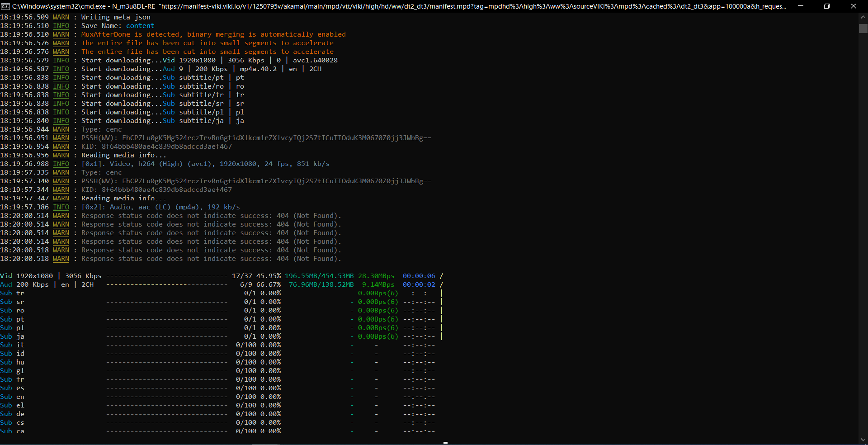The image size is (868, 445).
Task: Click the scrollbar up arrow
Action: 863,17
